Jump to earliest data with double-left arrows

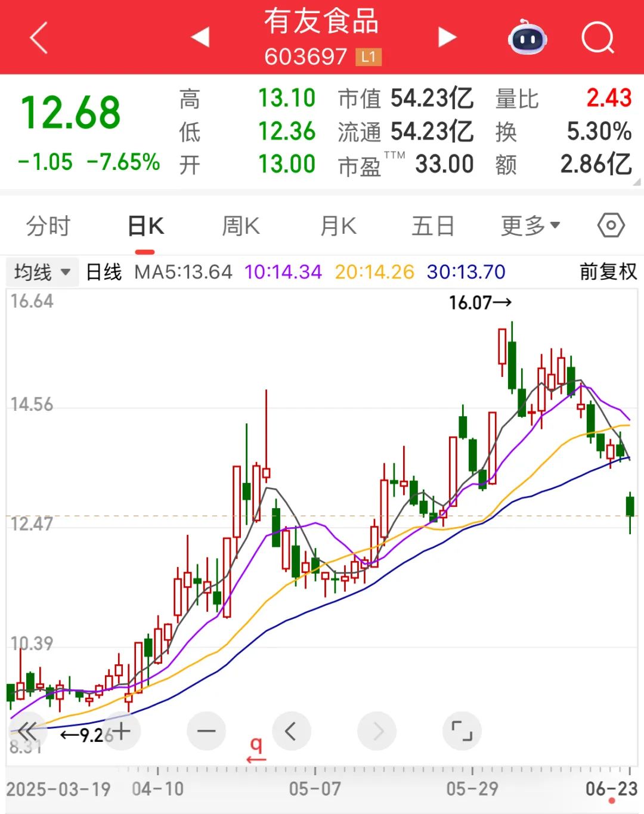[27, 731]
